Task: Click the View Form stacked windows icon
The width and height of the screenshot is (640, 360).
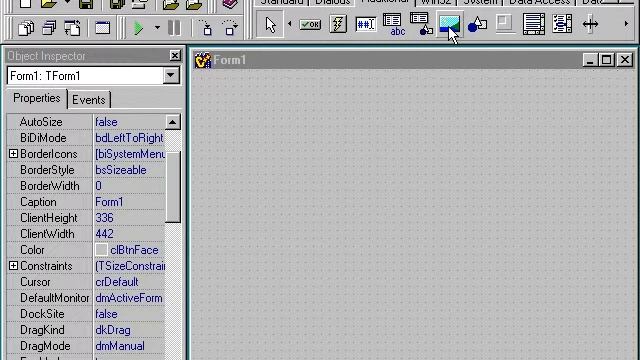Action: 49,29
